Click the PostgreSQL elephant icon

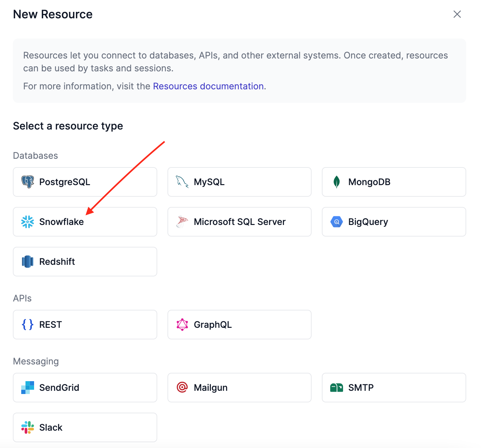pos(28,182)
